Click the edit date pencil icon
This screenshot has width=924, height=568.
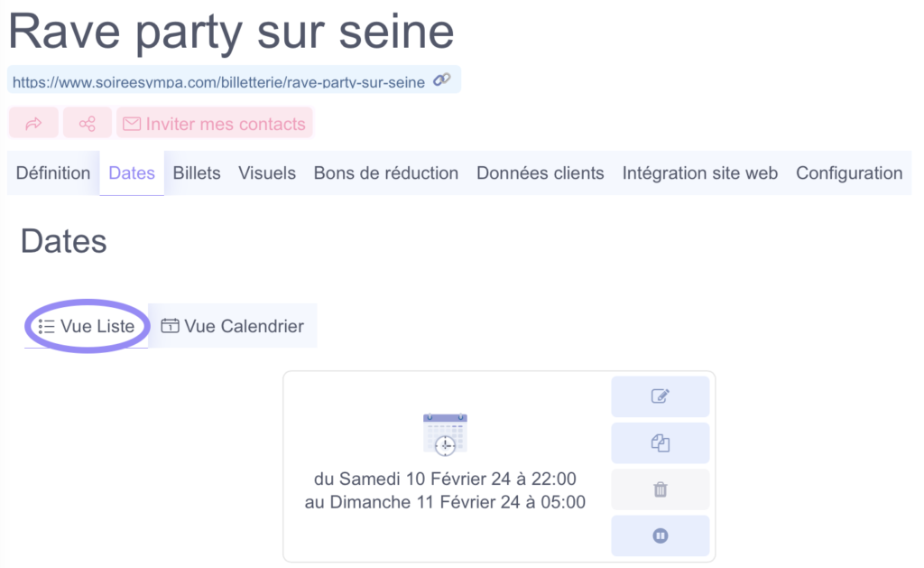pyautogui.click(x=660, y=396)
